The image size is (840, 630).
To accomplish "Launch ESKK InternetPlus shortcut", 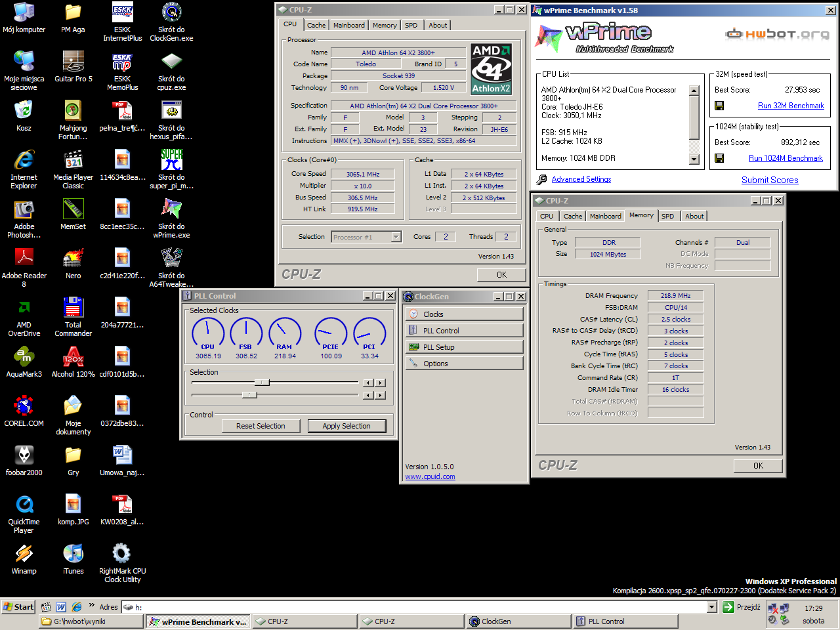I will 122,22.
